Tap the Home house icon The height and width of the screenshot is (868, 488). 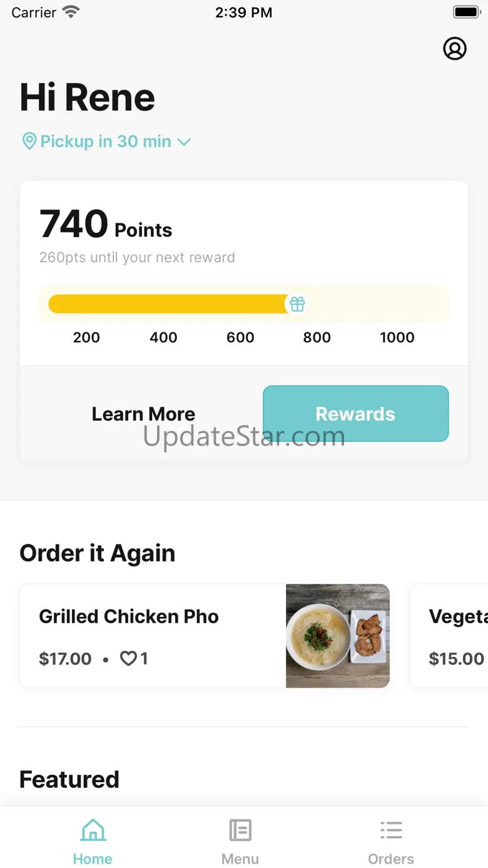[x=93, y=831]
